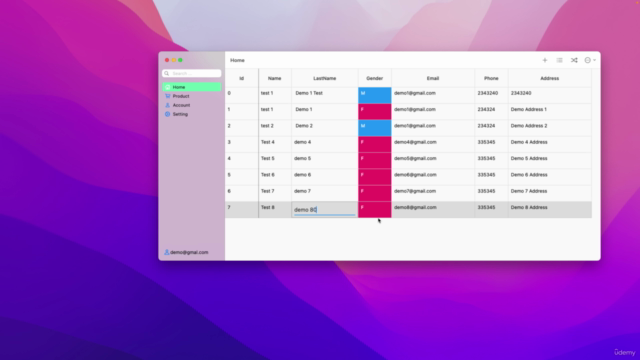
Task: Click the red F gender cell in row 3
Action: [x=375, y=144]
